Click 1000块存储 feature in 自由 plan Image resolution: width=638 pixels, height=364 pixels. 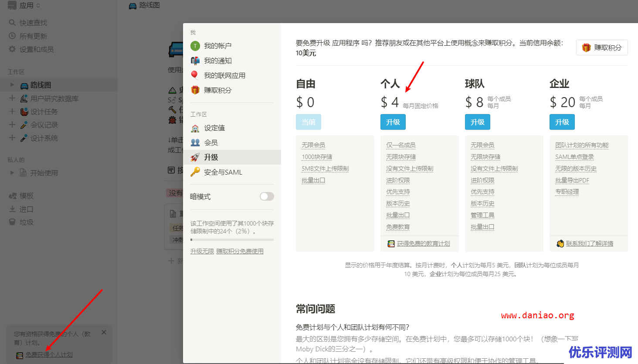(x=317, y=157)
